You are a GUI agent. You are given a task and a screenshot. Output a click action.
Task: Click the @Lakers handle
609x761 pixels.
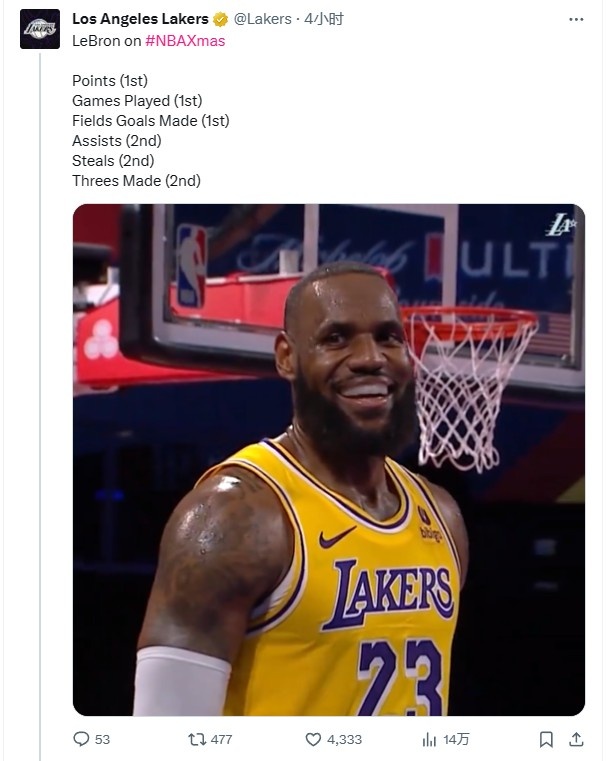[262, 19]
